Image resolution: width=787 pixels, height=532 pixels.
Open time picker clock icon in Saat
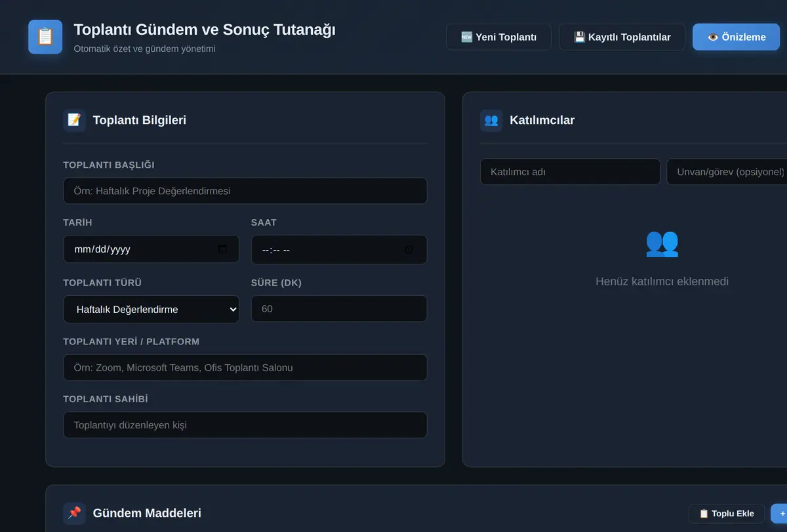coord(409,250)
